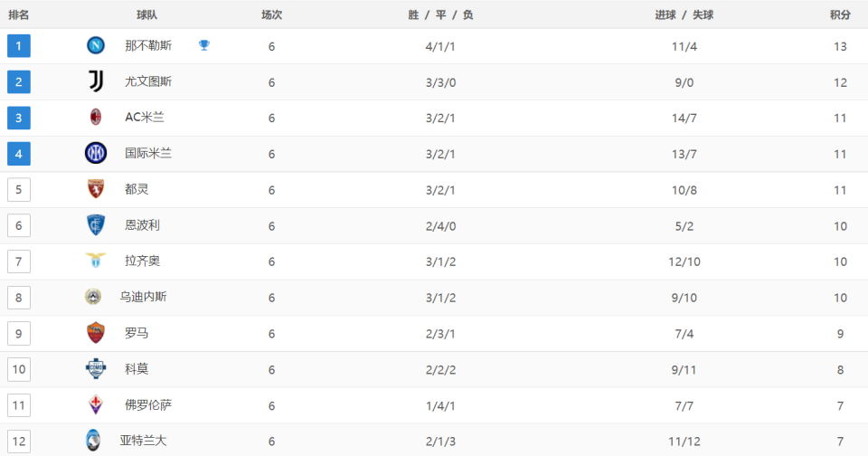Image resolution: width=868 pixels, height=456 pixels.
Task: Click the 胜 / 平 / 负 column header
Action: coord(440,15)
